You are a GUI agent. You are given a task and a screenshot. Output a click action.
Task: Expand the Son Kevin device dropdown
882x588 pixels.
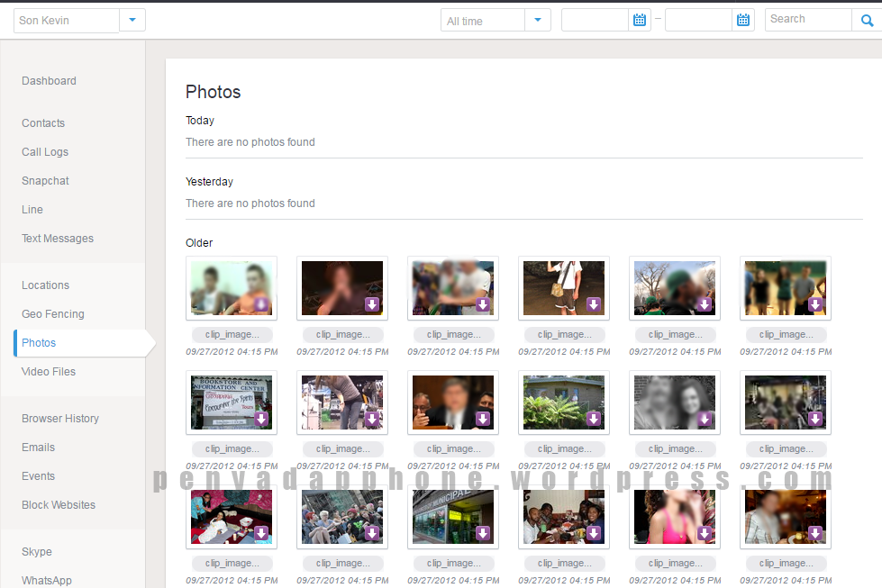click(x=132, y=20)
